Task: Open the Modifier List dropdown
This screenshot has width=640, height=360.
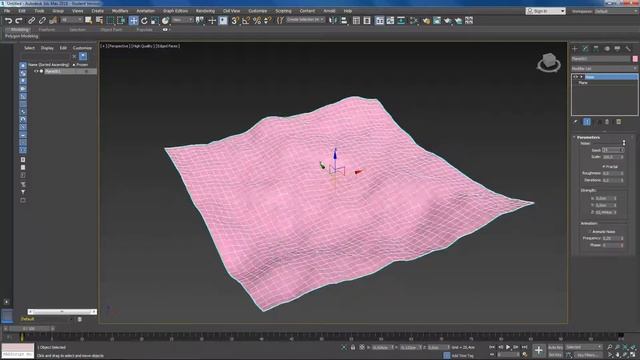Action: [x=604, y=69]
